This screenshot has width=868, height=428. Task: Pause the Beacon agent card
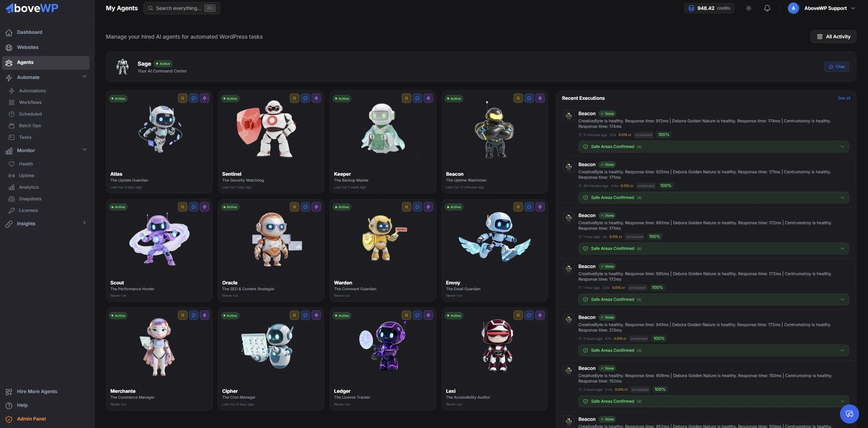point(518,98)
